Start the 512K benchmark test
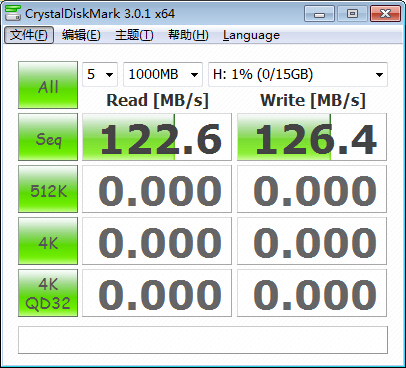 48,189
